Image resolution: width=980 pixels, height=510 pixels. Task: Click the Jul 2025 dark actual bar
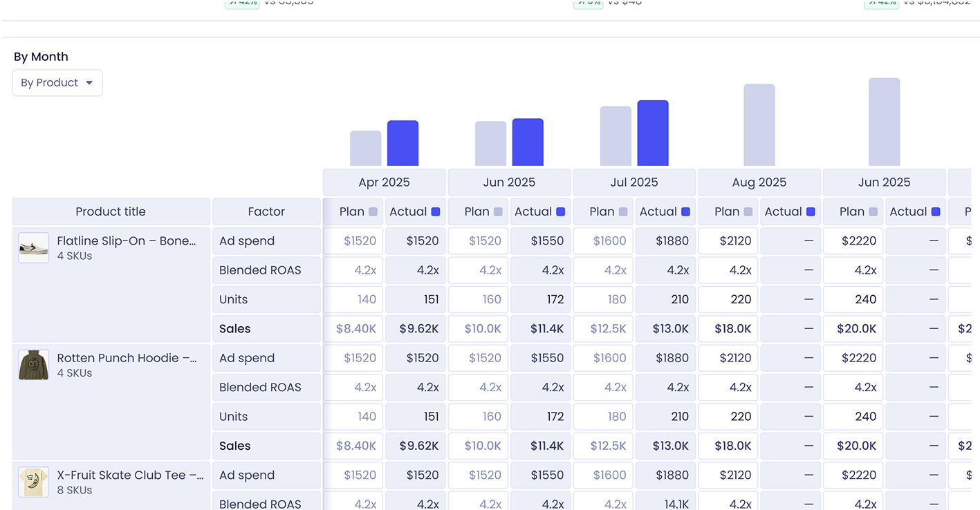[653, 133]
